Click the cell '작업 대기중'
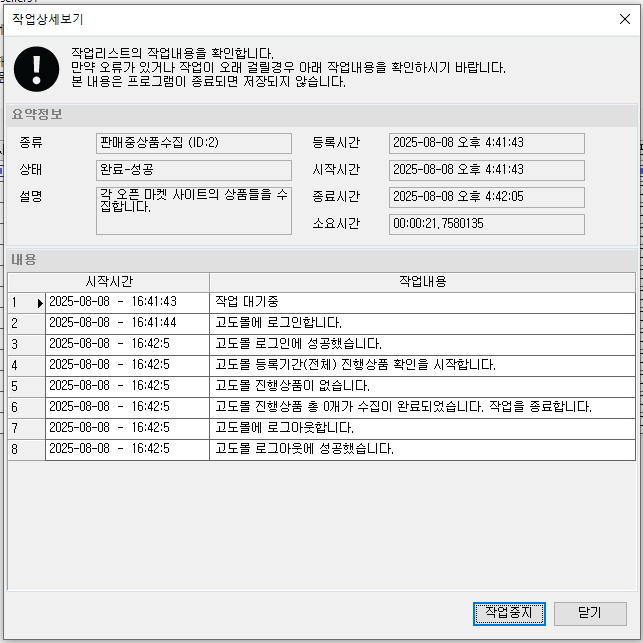The height and width of the screenshot is (643, 643). click(x=422, y=303)
